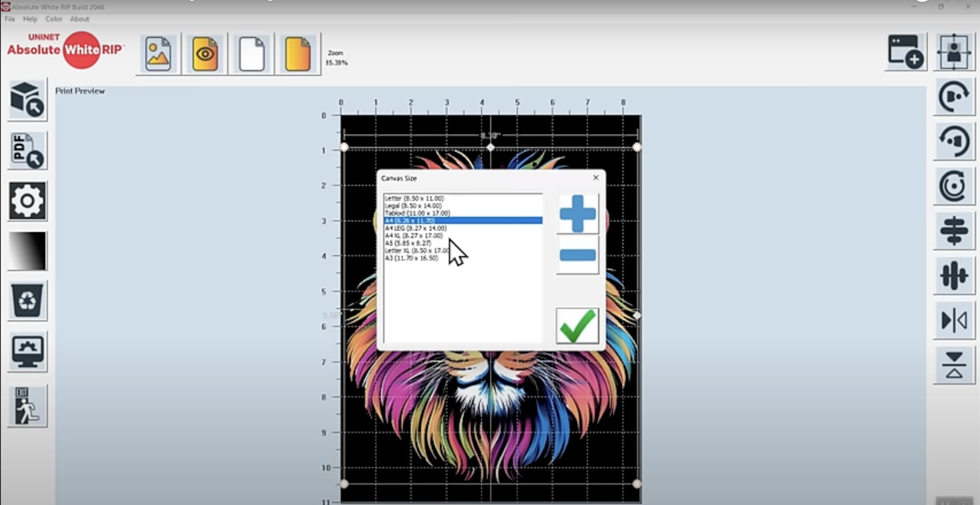The image size is (980, 505).
Task: Select the 3D export cube tool
Action: [x=27, y=99]
